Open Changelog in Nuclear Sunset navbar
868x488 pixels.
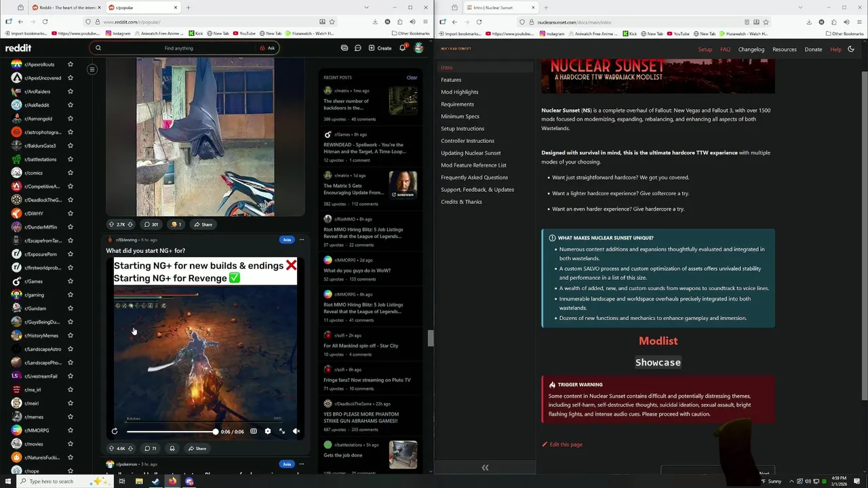(751, 49)
